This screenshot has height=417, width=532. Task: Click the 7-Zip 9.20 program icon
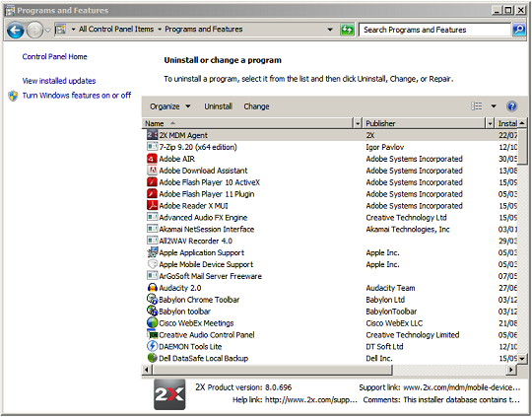pyautogui.click(x=152, y=147)
